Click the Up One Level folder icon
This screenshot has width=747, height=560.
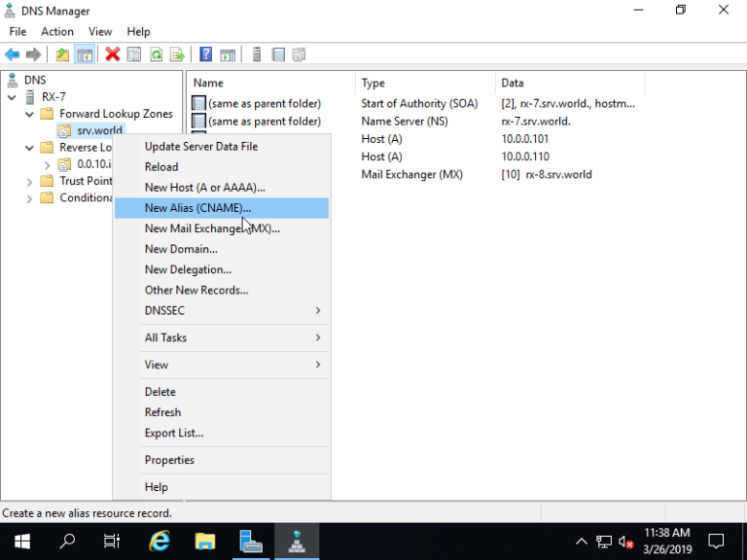62,54
